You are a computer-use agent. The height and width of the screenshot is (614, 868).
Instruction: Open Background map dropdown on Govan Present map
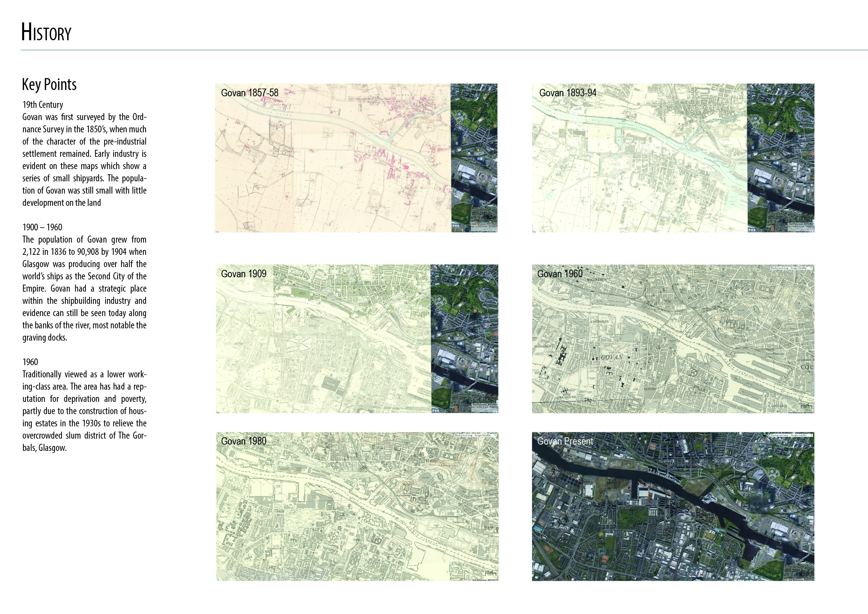click(x=791, y=435)
